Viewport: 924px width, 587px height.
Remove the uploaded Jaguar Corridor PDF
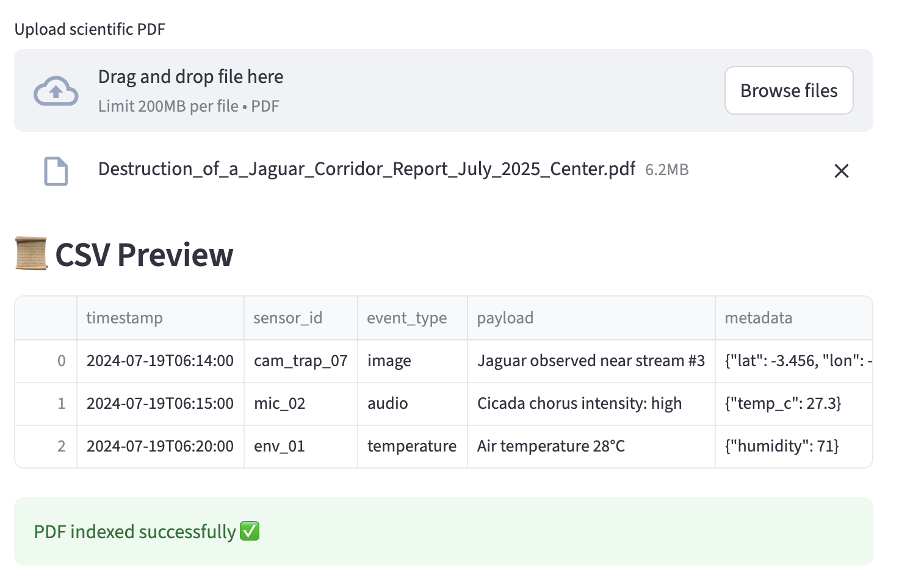coord(841,171)
